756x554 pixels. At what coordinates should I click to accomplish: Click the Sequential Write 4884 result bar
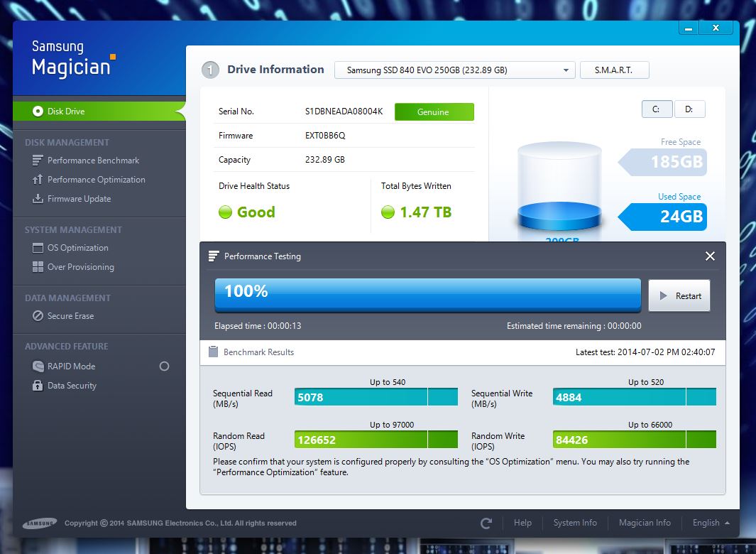pos(635,397)
